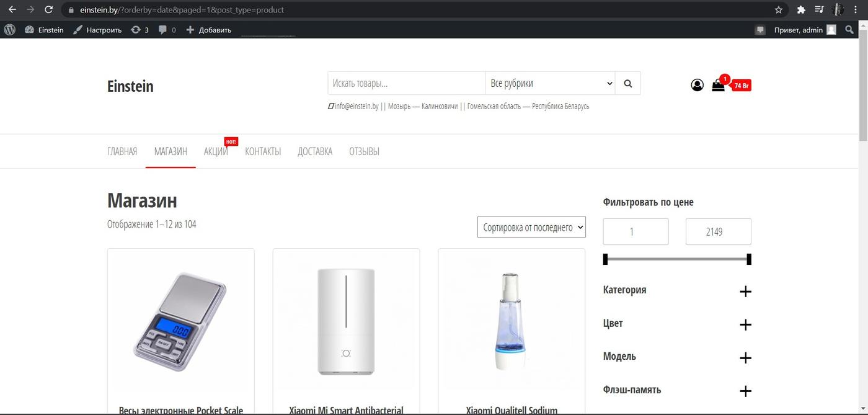The width and height of the screenshot is (868, 415).
Task: Open the user account icon
Action: (x=697, y=85)
